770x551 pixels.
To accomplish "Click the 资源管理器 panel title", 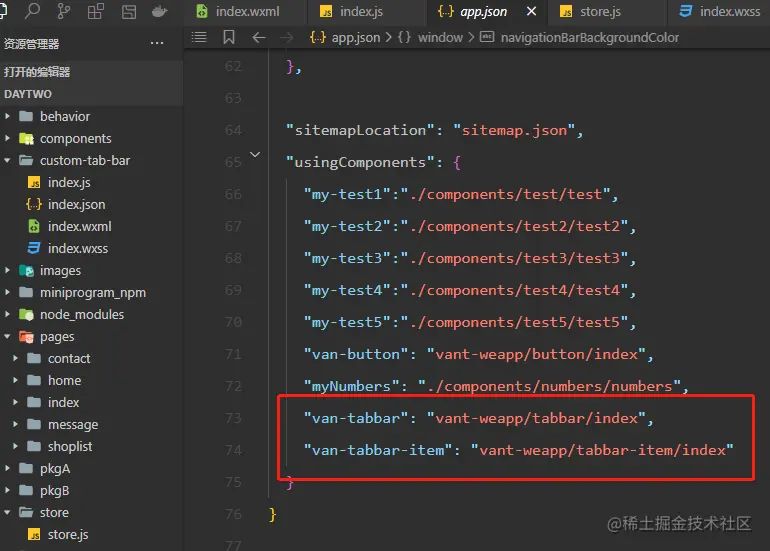I will coord(31,44).
